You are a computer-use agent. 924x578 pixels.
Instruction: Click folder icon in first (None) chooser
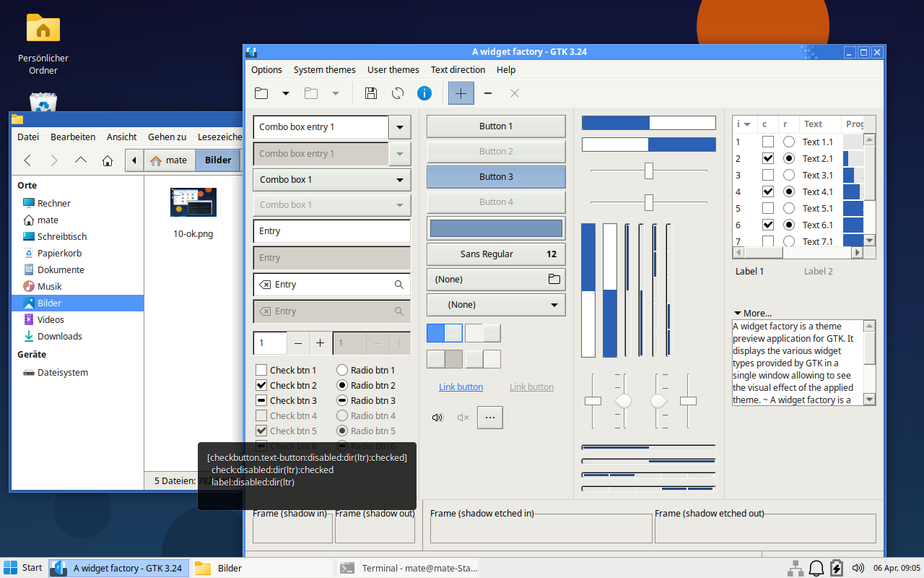tap(554, 280)
